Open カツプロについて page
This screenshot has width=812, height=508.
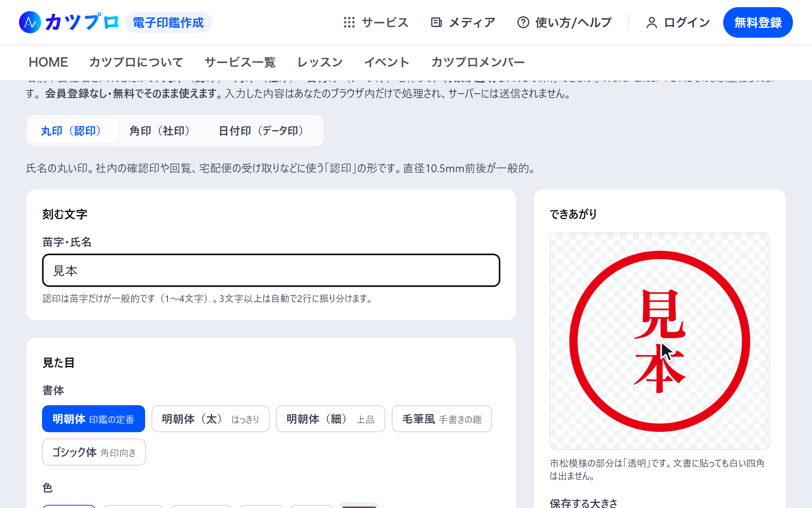(136, 62)
